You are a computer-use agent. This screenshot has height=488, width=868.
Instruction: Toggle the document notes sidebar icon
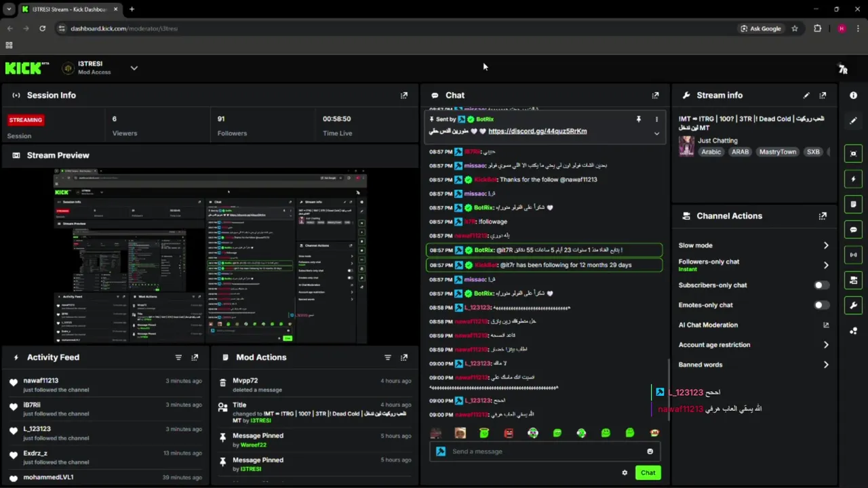click(853, 204)
